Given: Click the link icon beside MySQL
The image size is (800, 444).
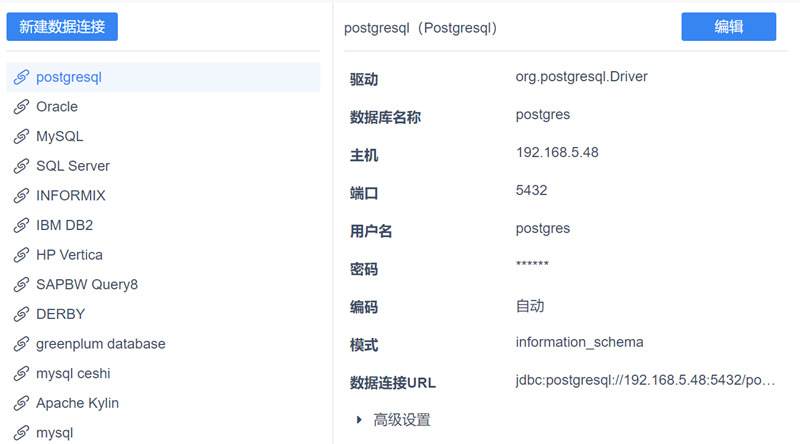Looking at the screenshot, I should pos(21,137).
